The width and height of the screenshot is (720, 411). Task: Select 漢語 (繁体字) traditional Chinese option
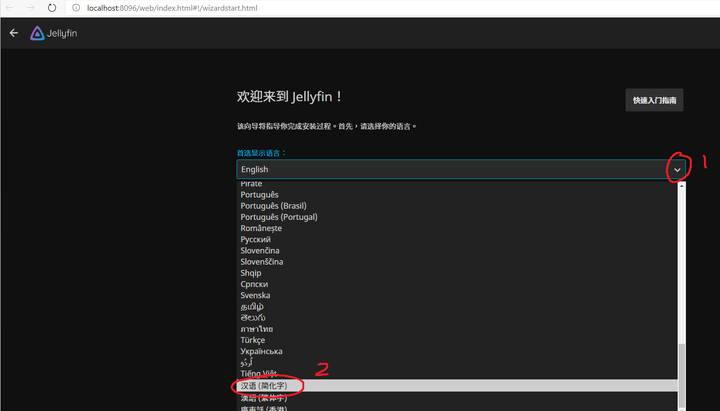pyautogui.click(x=457, y=398)
